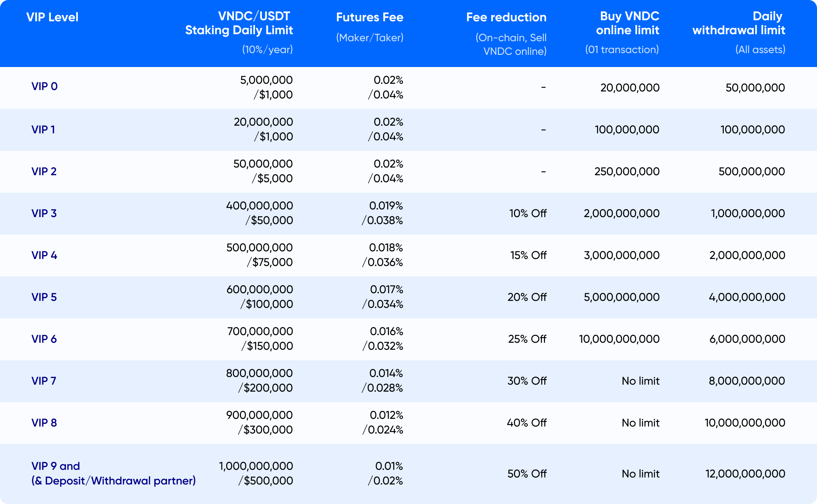
Task: Click VIP 6 futures fee 0.016% /0.032%
Action: point(383,339)
